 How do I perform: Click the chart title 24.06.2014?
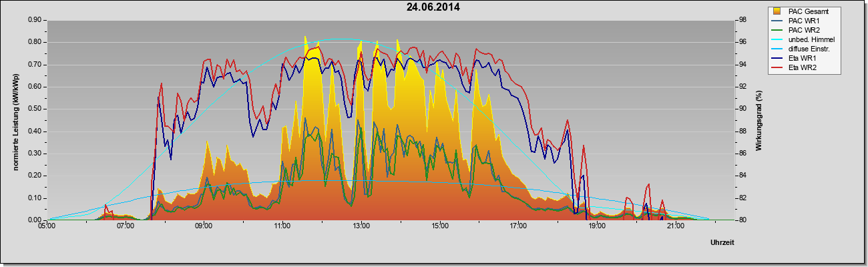click(x=433, y=7)
